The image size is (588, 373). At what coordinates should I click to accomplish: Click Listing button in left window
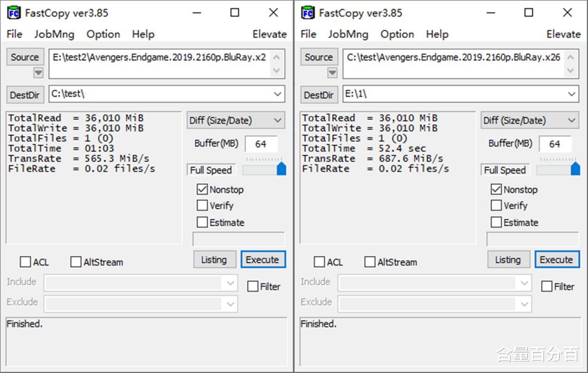click(x=214, y=259)
